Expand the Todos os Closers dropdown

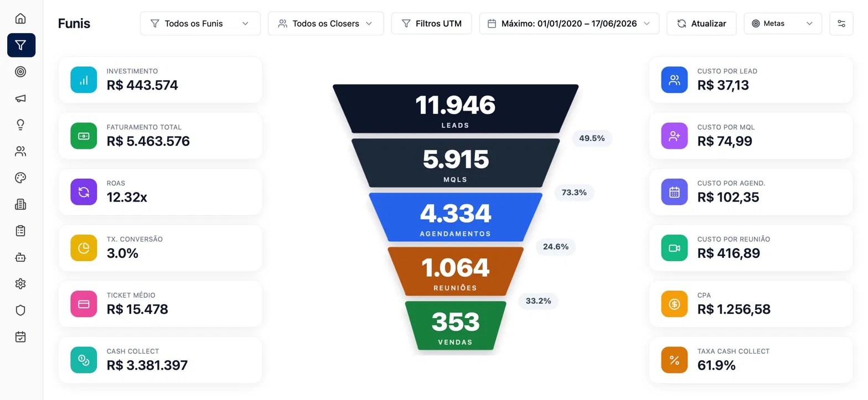click(325, 24)
